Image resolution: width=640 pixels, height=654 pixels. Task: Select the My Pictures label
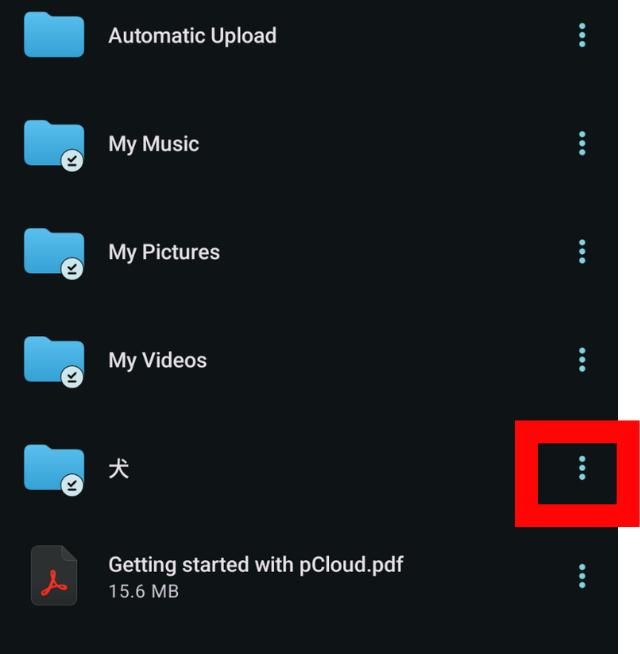(x=164, y=252)
